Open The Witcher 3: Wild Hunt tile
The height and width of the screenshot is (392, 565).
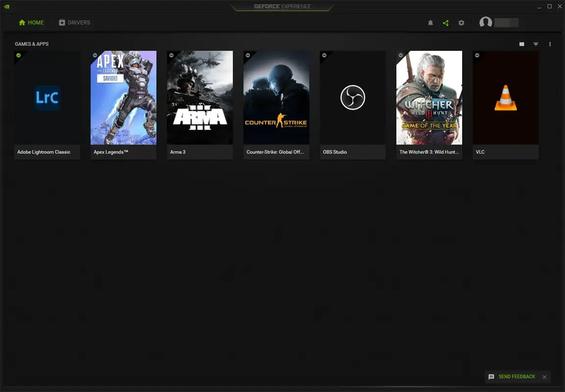pyautogui.click(x=429, y=97)
